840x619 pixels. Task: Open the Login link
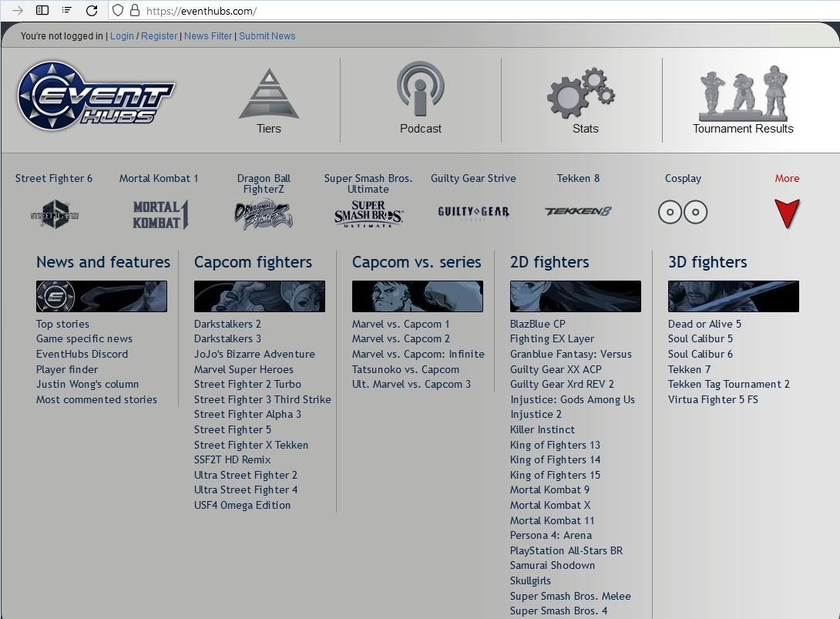click(122, 36)
